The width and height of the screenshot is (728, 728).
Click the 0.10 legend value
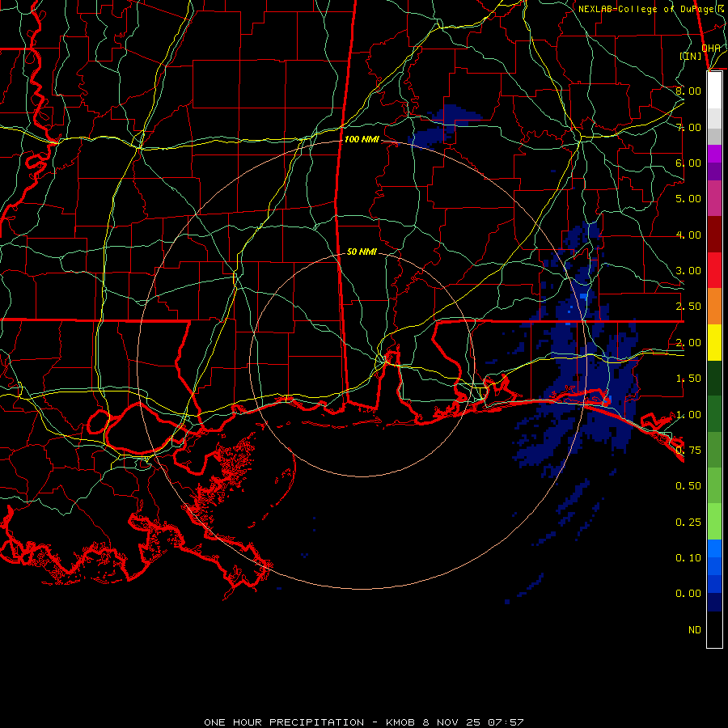pos(688,557)
